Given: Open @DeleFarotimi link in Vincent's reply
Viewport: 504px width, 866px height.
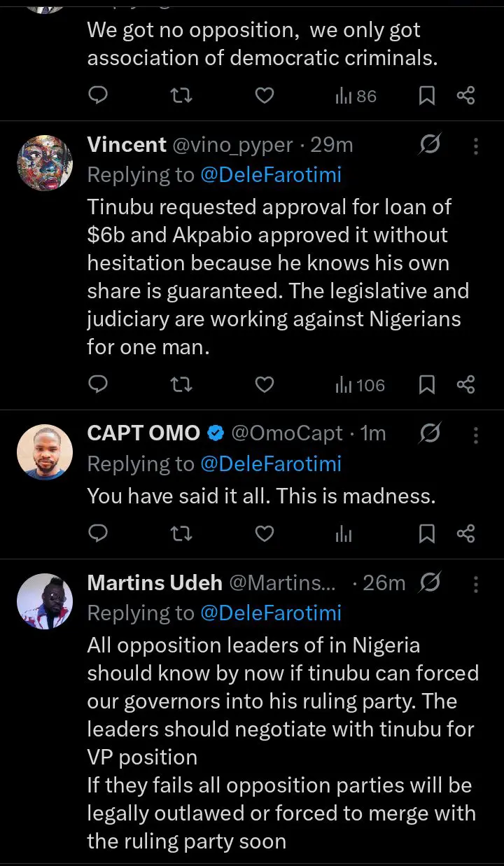Looking at the screenshot, I should 271,174.
